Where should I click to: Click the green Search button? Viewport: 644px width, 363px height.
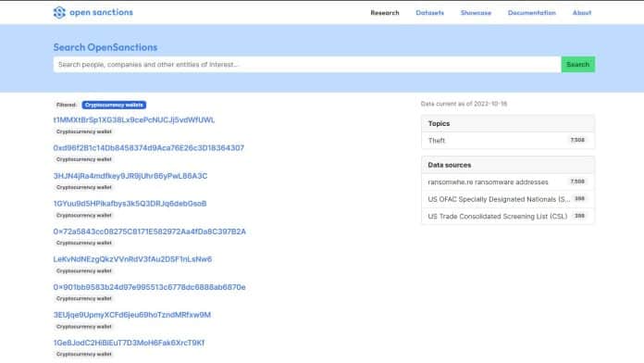[578, 65]
